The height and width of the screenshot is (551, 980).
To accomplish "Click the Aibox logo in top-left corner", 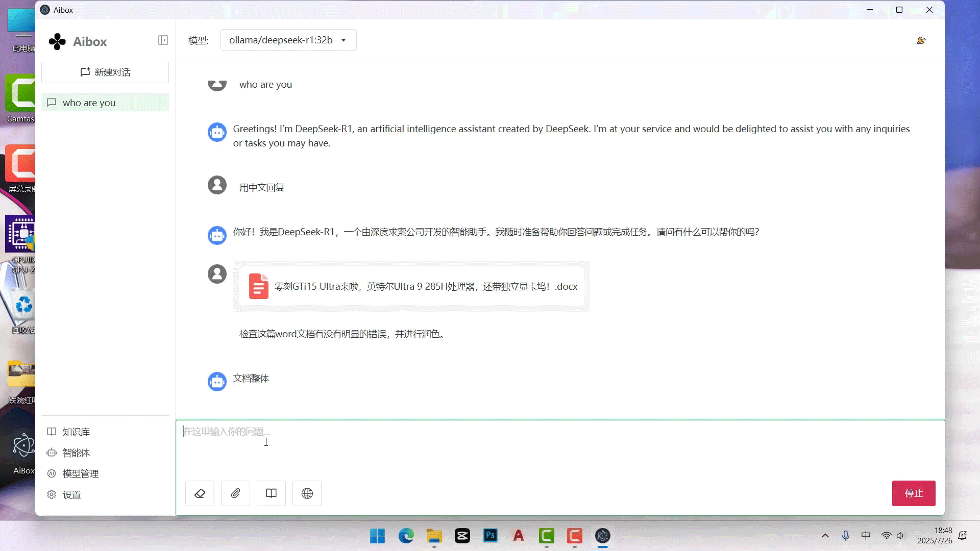I will [x=57, y=41].
